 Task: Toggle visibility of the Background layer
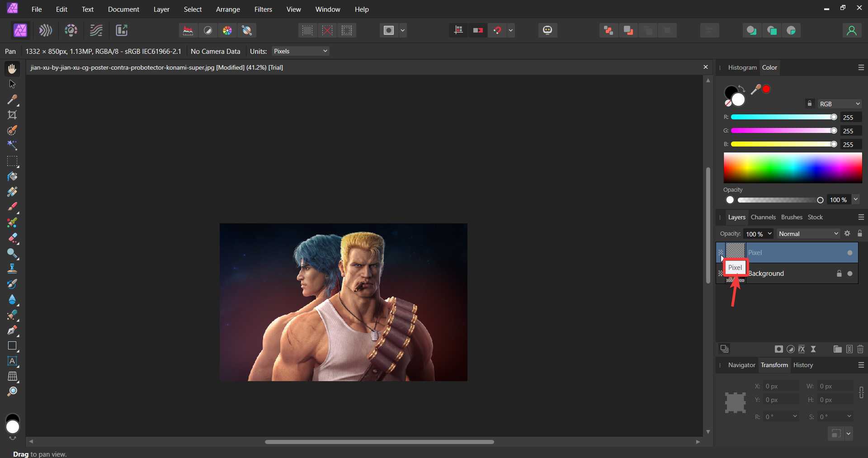click(x=850, y=274)
